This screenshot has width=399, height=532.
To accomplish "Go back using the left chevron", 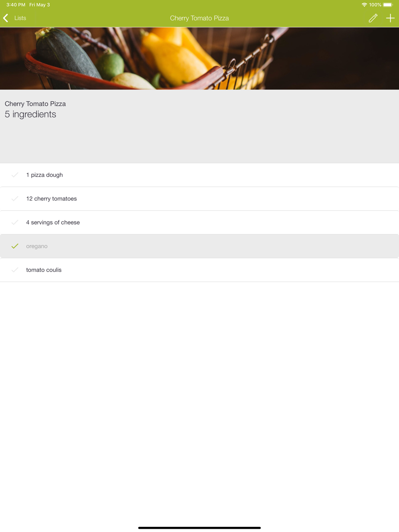I will tap(6, 18).
